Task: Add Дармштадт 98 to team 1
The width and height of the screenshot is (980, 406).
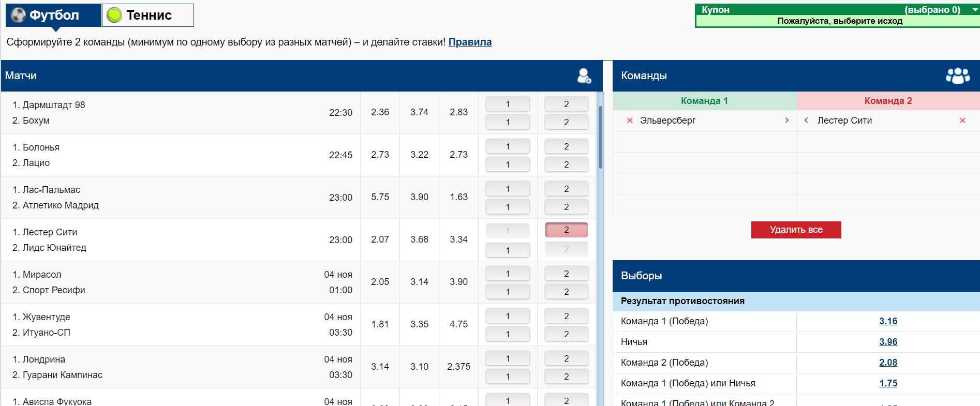Action: 508,104
